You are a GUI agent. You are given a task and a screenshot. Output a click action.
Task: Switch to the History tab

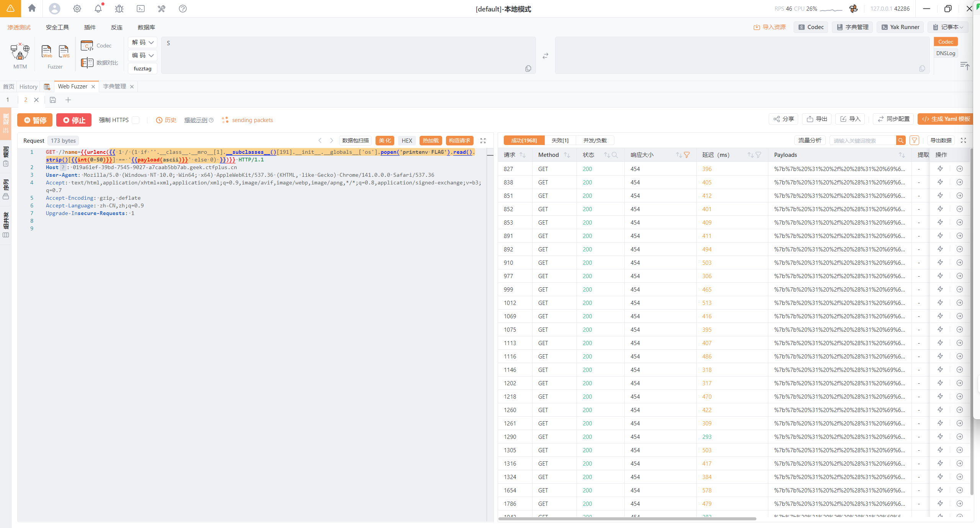click(28, 86)
